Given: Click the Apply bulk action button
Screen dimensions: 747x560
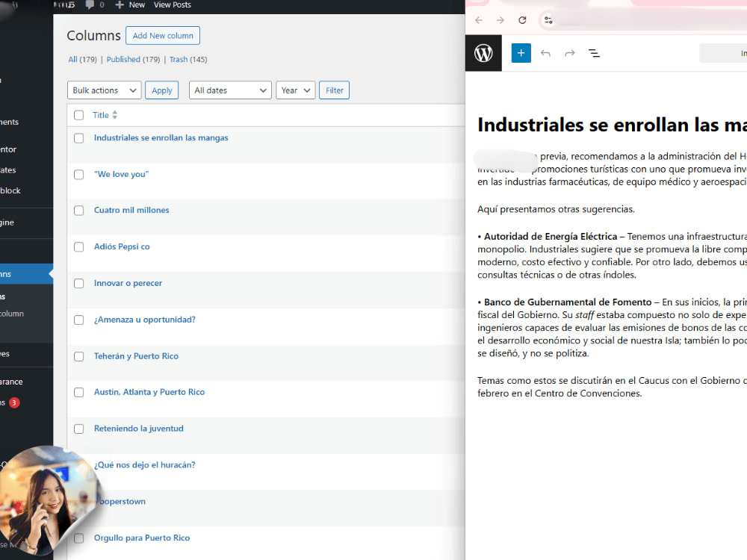Looking at the screenshot, I should coord(161,90).
